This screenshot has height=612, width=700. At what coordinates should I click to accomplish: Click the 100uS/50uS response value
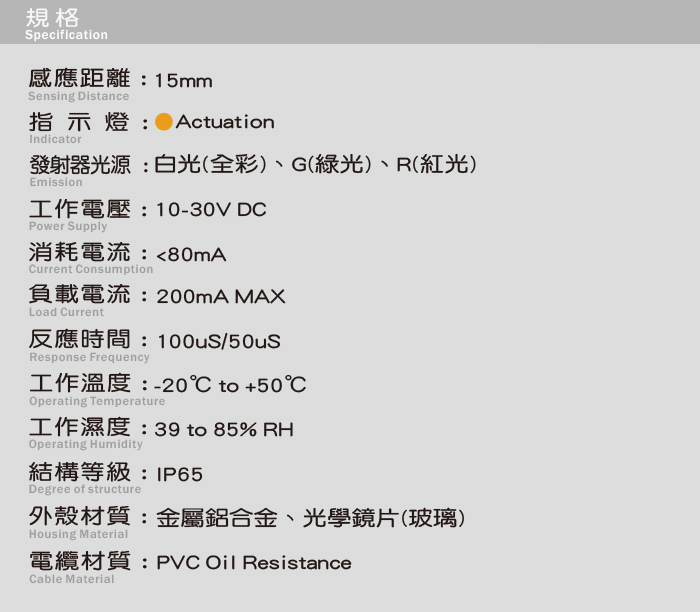point(218,342)
